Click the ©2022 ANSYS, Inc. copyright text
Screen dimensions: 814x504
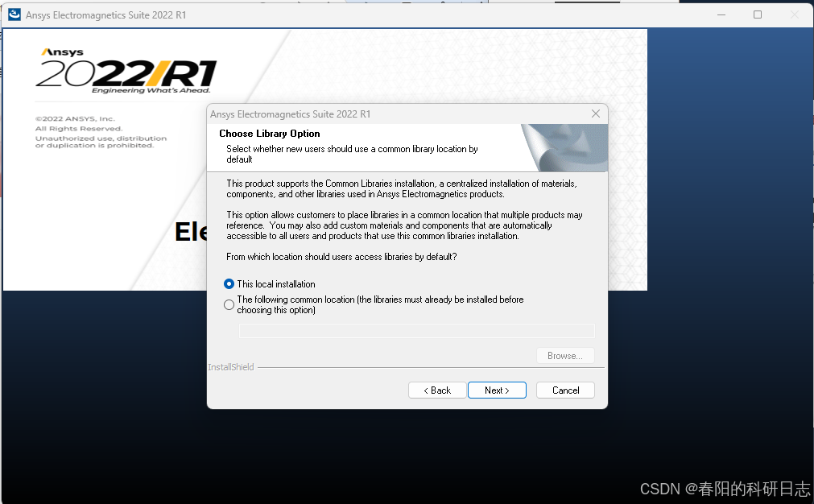tap(75, 119)
